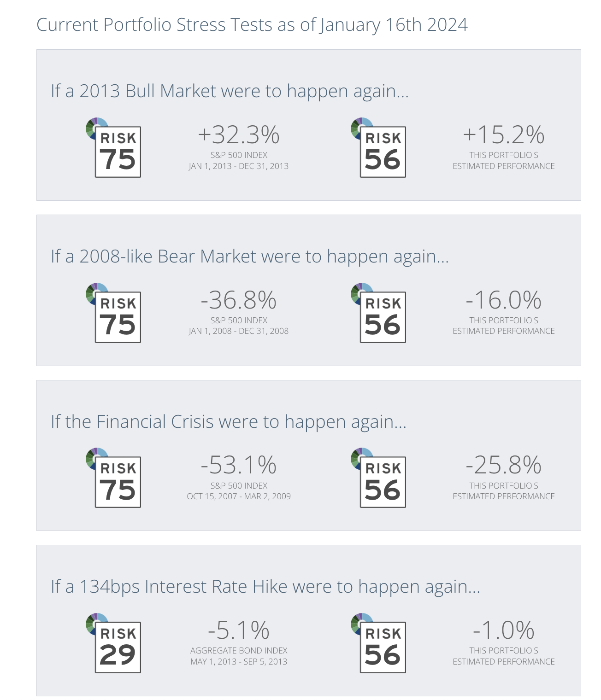Select Risk 56 icon in Bear Market card
Screen dimensions: 601x700
coord(382,317)
